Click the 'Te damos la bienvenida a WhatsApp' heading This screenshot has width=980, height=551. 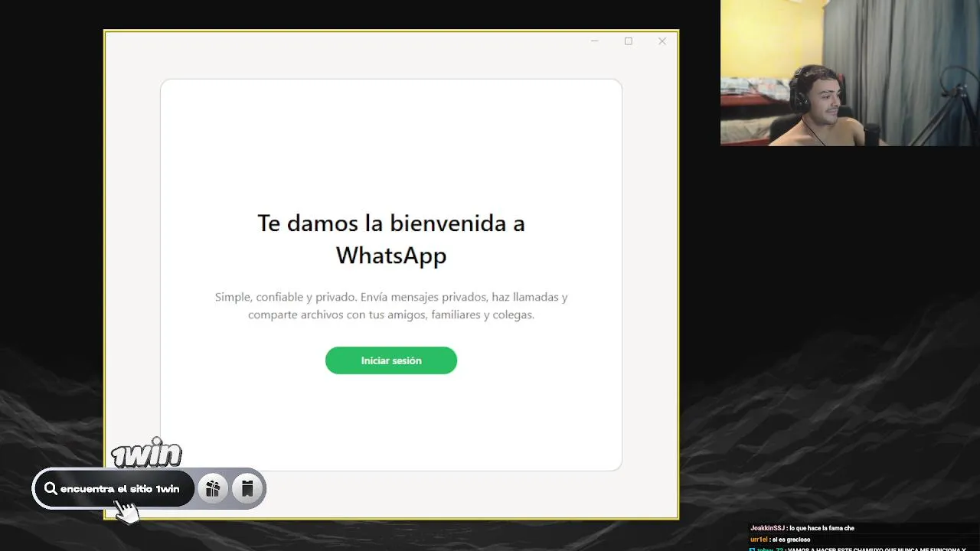click(x=391, y=239)
